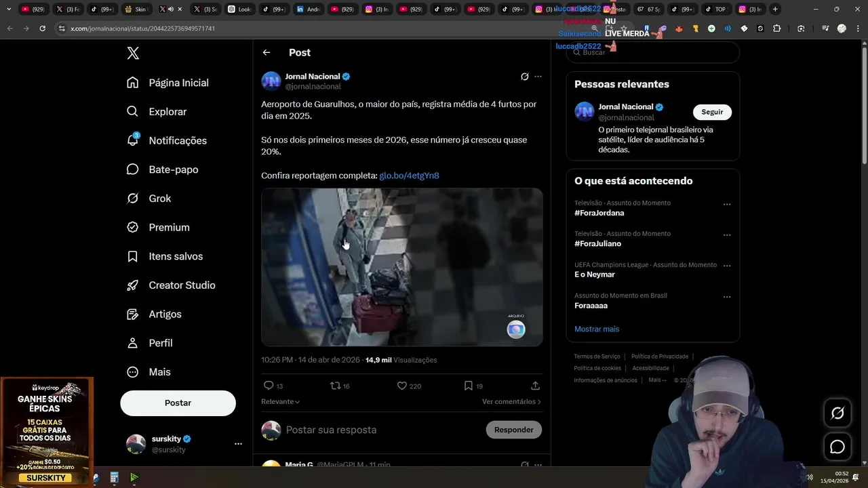Expand the Mais menu in sidebar
The image size is (868, 488).
[x=149, y=372]
